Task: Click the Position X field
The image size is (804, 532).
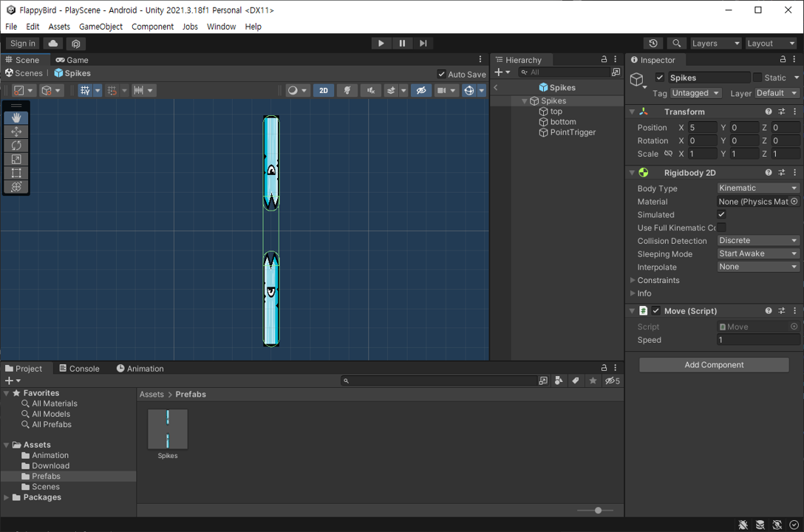Action: point(702,127)
